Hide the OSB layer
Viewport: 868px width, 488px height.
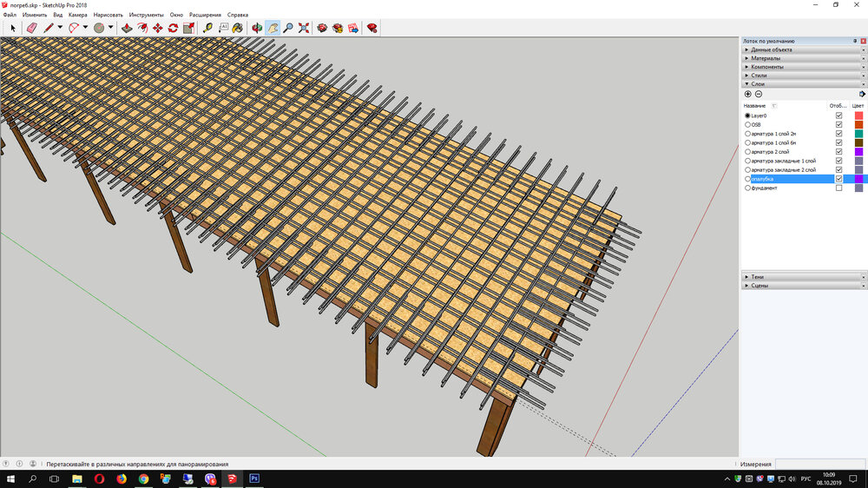tap(838, 124)
